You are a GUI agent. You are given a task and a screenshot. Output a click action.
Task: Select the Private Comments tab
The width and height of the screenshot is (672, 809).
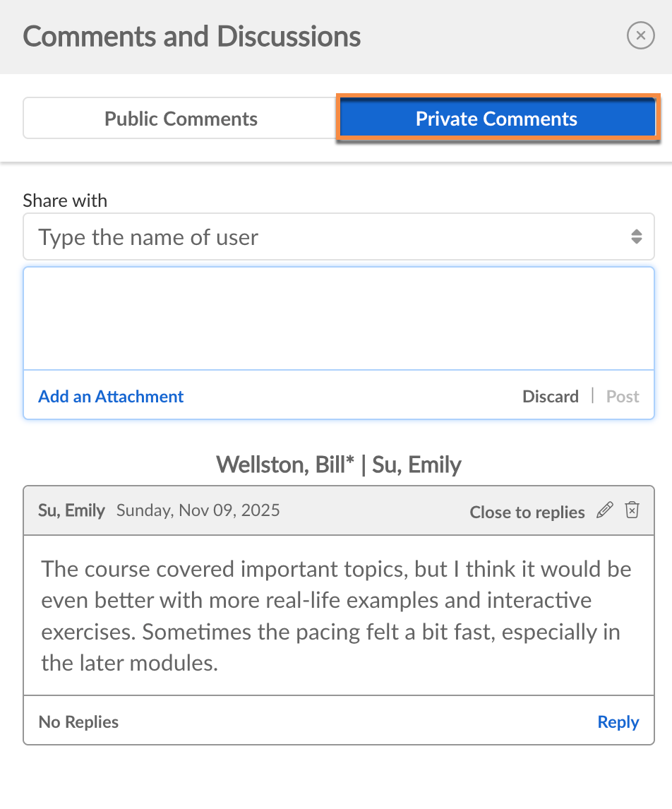point(497,119)
